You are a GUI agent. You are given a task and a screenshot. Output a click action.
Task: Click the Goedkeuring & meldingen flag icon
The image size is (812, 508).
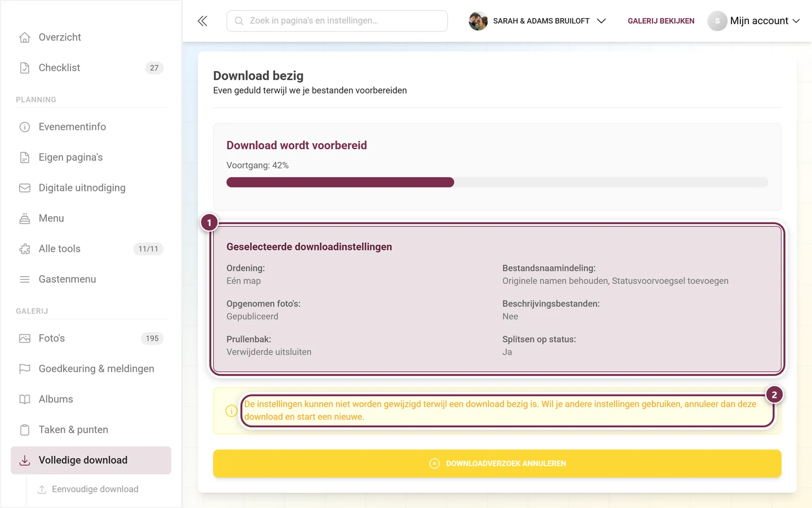(x=25, y=369)
